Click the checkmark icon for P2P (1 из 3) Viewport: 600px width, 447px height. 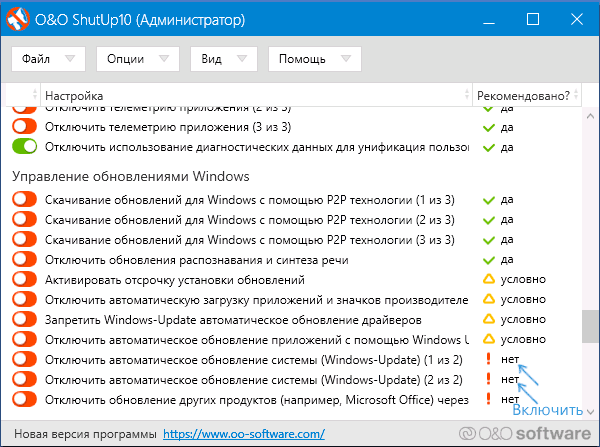point(489,200)
